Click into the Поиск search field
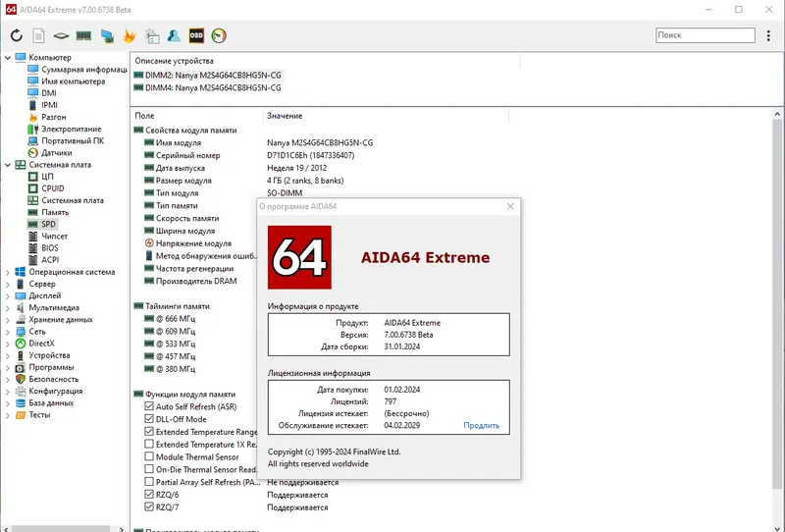Image resolution: width=785 pixels, height=532 pixels. point(706,35)
